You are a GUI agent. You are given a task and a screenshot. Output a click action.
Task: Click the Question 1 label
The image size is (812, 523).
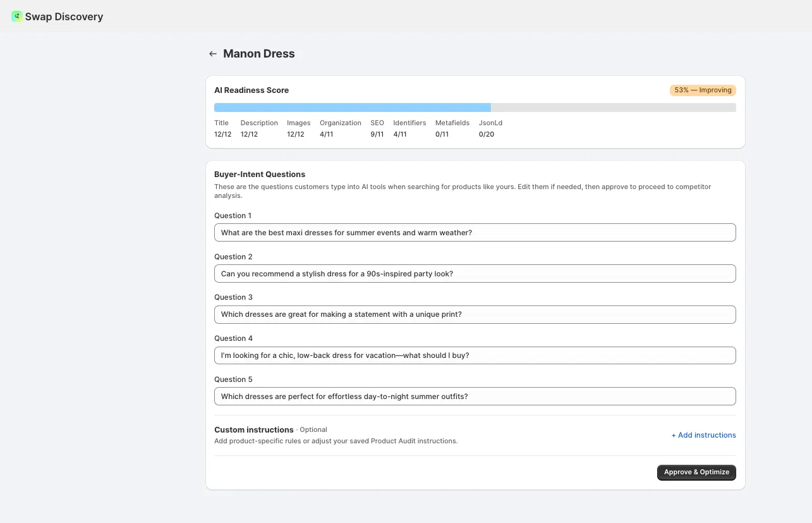point(233,216)
